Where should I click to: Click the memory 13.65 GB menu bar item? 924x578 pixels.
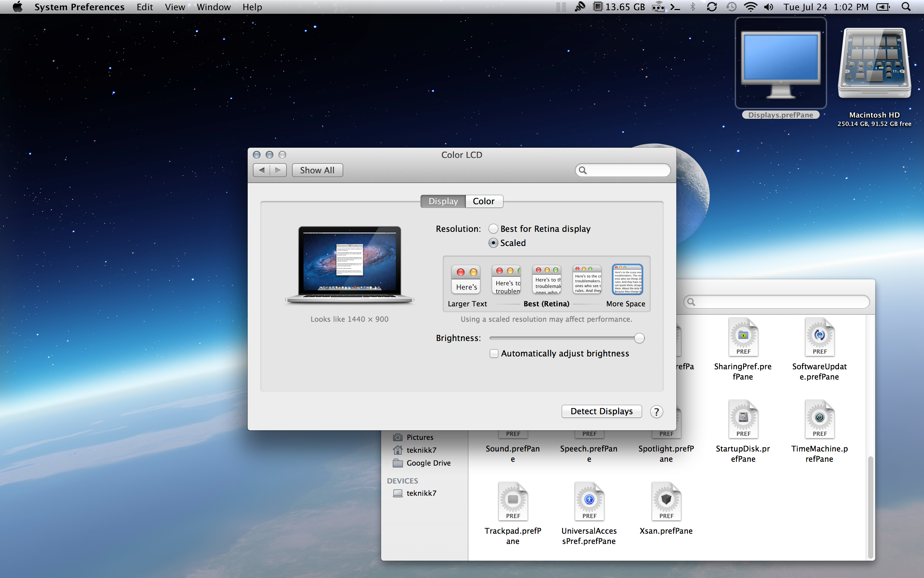pyautogui.click(x=619, y=7)
